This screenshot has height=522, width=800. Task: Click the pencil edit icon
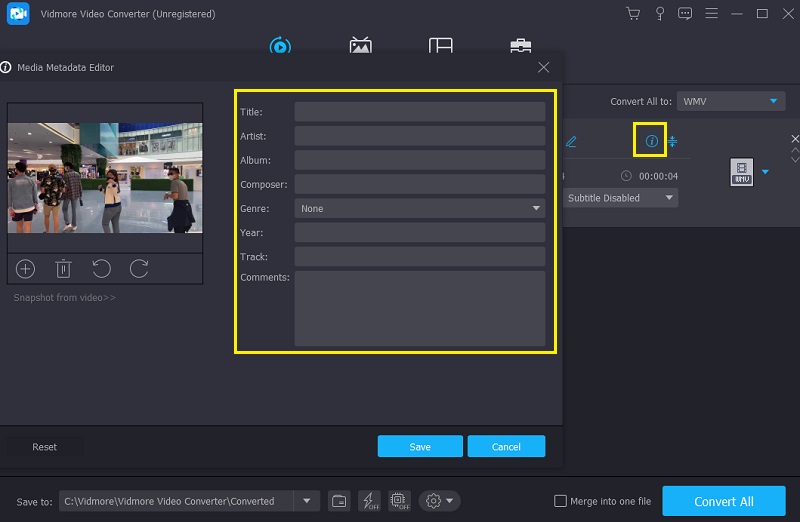572,142
